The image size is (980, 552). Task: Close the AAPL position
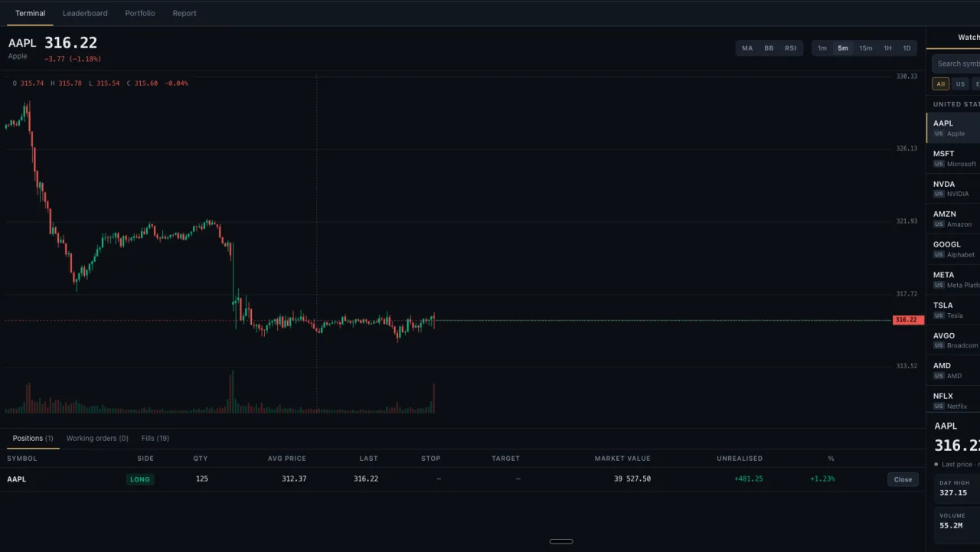coord(903,479)
